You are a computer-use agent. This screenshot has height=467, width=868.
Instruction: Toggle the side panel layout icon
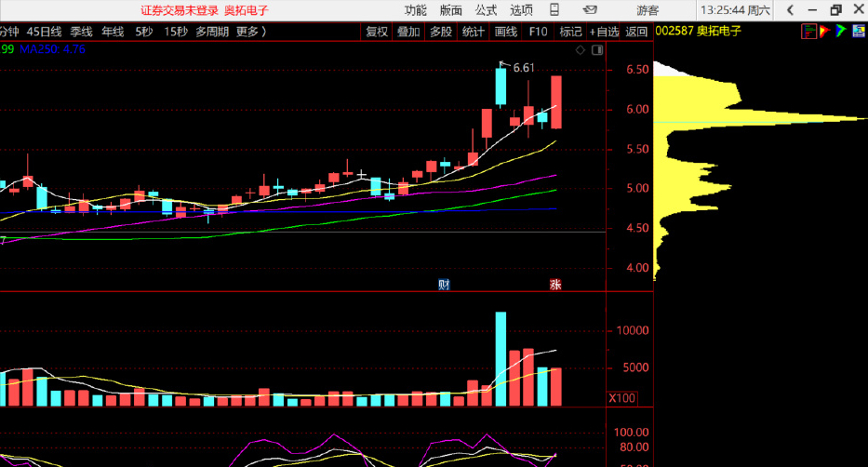597,50
